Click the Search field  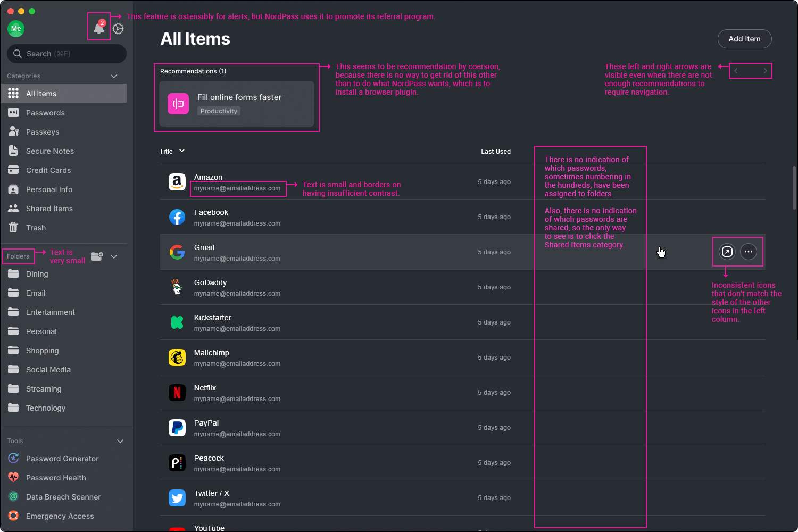tap(66, 54)
